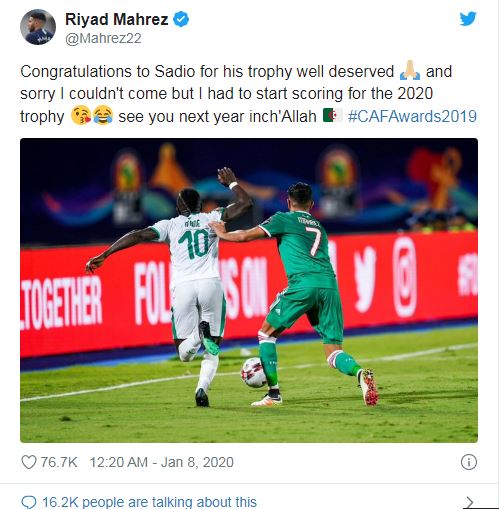
Task: Expand conversation with the right chevron
Action: click(470, 502)
